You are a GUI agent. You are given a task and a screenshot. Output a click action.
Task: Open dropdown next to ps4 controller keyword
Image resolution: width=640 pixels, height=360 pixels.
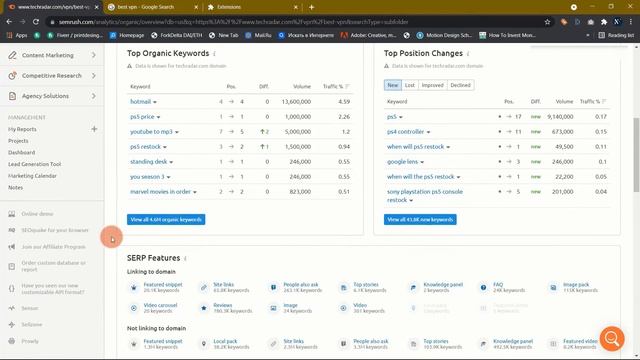click(429, 132)
